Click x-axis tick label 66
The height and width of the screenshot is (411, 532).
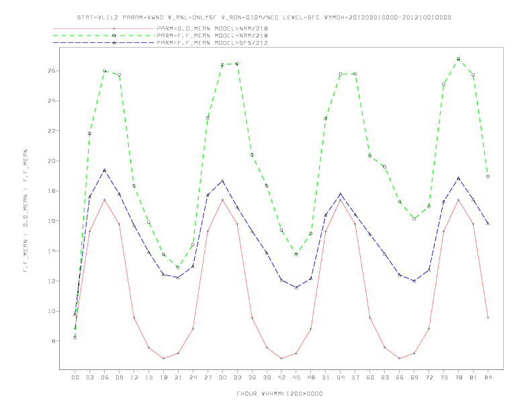coord(400,377)
